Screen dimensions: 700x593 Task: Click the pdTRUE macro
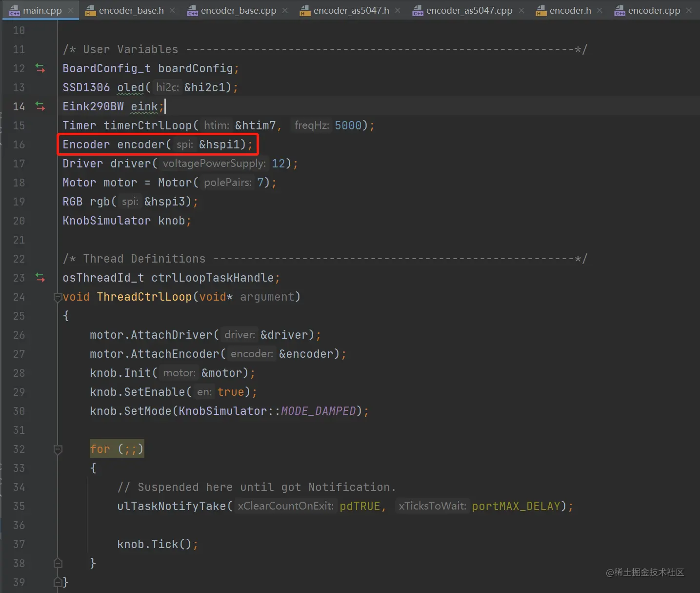[x=360, y=506]
